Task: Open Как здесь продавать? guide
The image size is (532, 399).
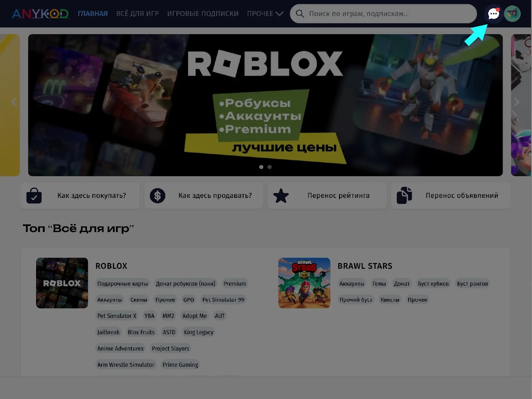Action: (x=204, y=196)
